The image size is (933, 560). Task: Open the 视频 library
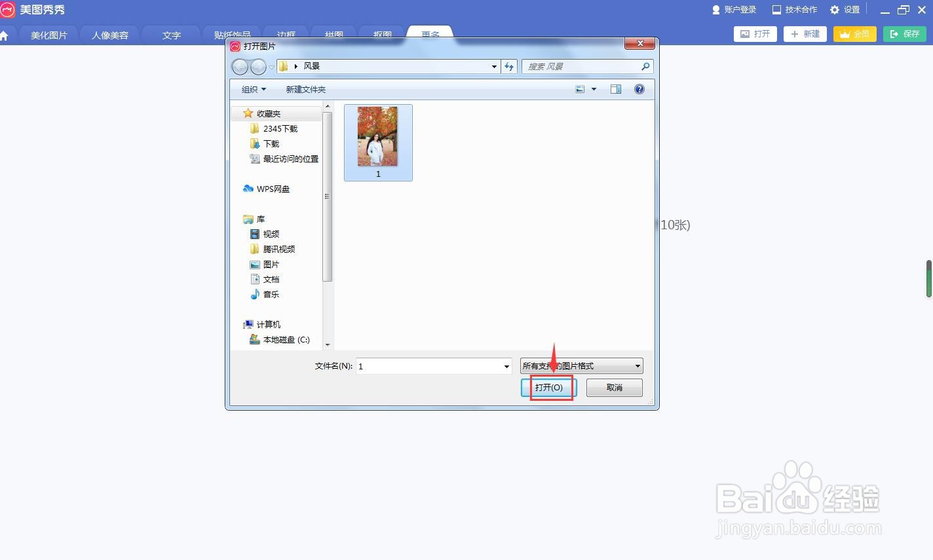pyautogui.click(x=265, y=234)
